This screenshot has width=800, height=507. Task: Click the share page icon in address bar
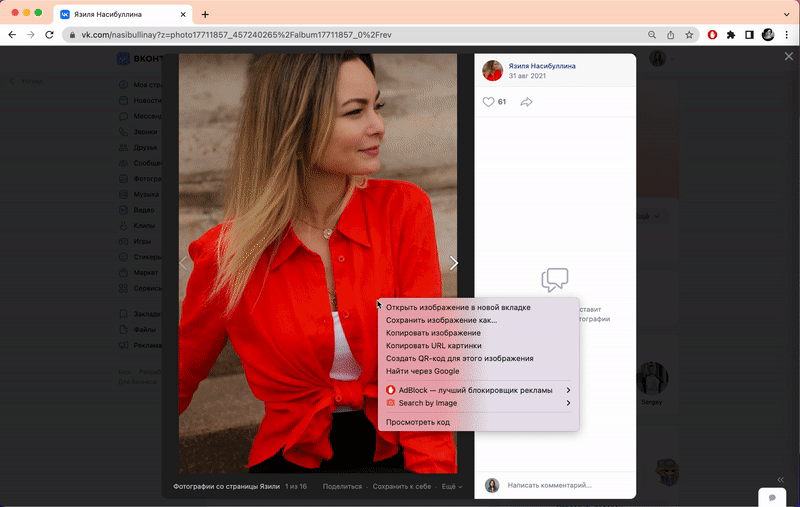(670, 35)
